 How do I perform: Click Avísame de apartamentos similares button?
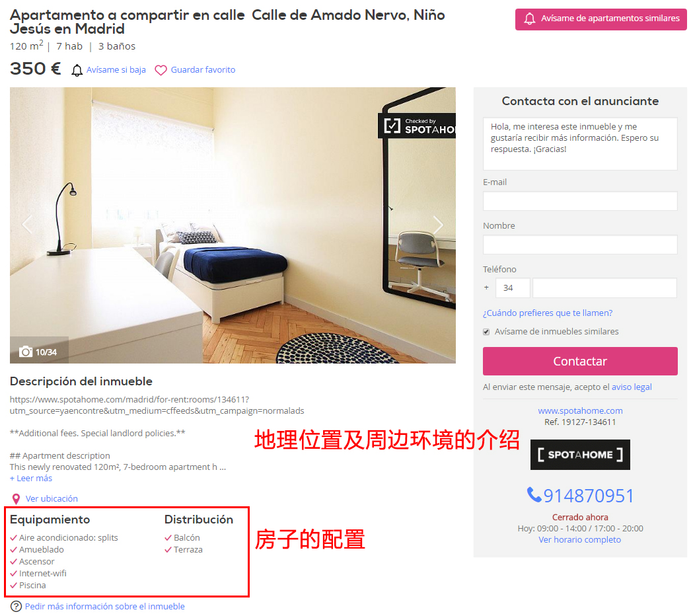click(x=601, y=19)
